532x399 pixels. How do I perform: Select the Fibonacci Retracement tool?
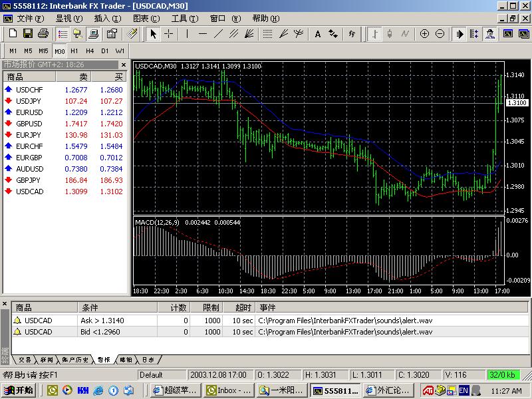click(x=268, y=34)
